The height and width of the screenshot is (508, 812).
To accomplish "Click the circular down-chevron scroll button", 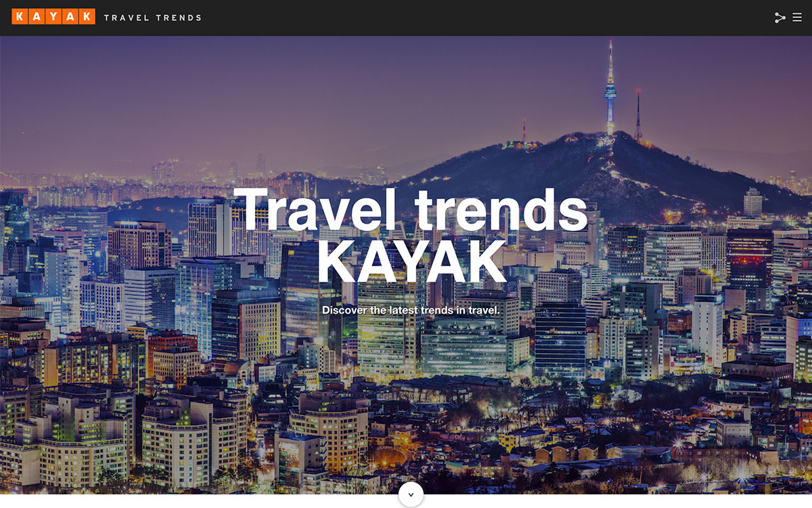I will pyautogui.click(x=411, y=494).
